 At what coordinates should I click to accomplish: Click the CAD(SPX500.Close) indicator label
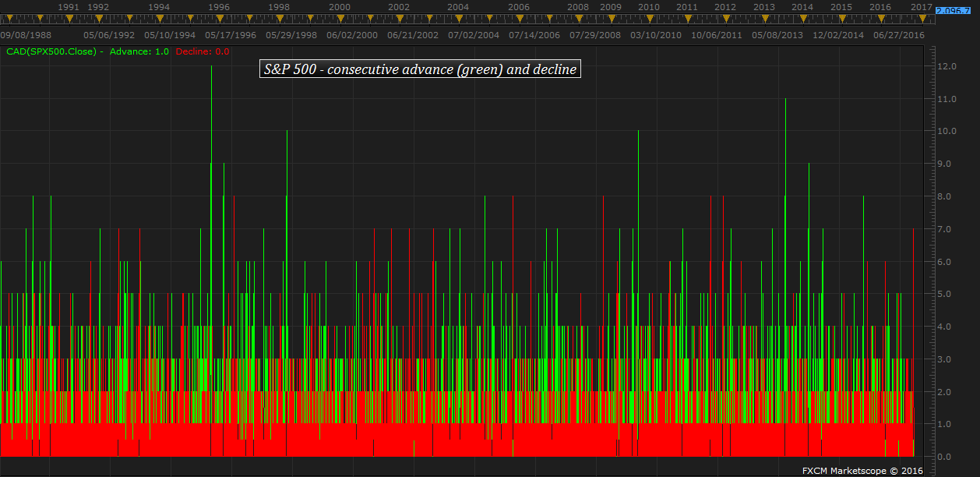pyautogui.click(x=53, y=51)
